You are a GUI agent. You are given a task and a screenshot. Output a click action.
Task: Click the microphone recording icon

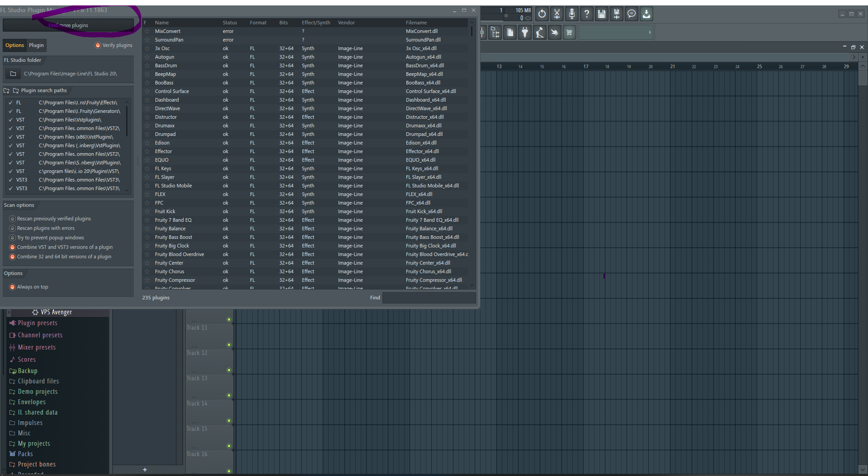click(572, 14)
